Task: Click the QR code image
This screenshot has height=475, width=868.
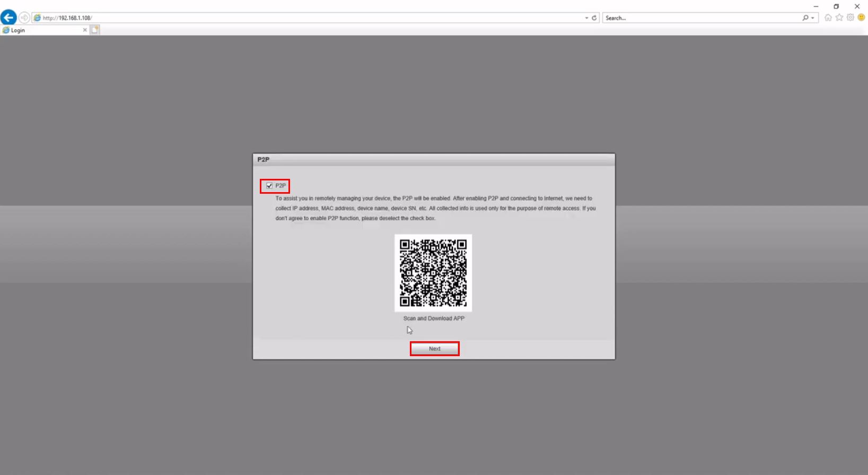Action: click(x=433, y=273)
